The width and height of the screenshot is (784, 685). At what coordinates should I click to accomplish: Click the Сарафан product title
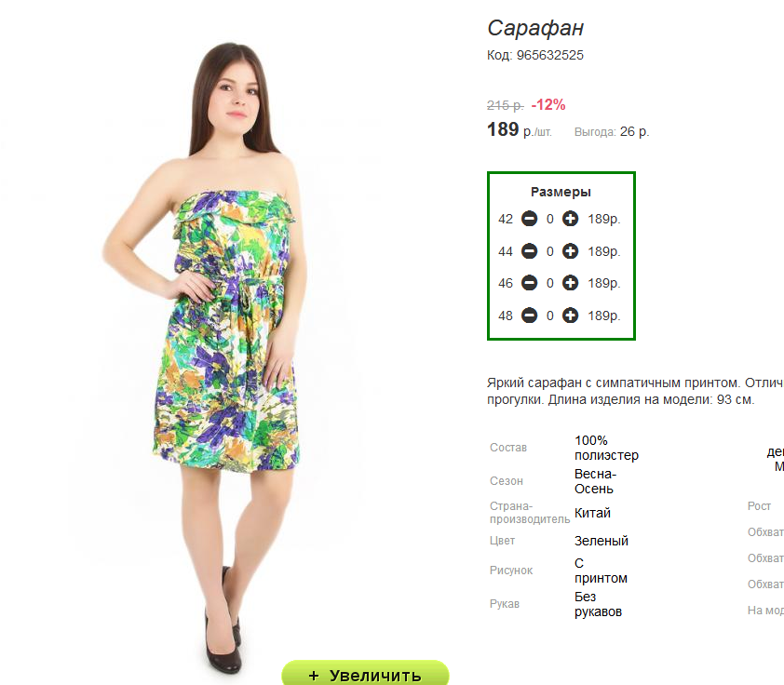pyautogui.click(x=535, y=28)
